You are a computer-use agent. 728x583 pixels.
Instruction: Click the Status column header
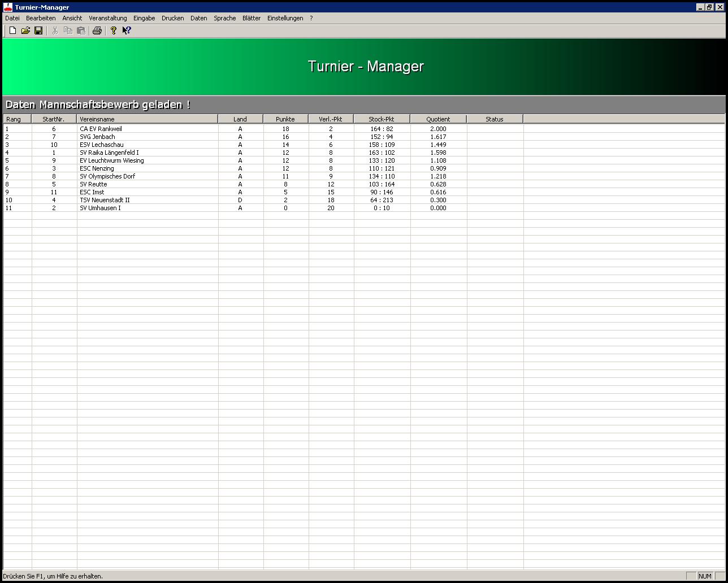[495, 119]
